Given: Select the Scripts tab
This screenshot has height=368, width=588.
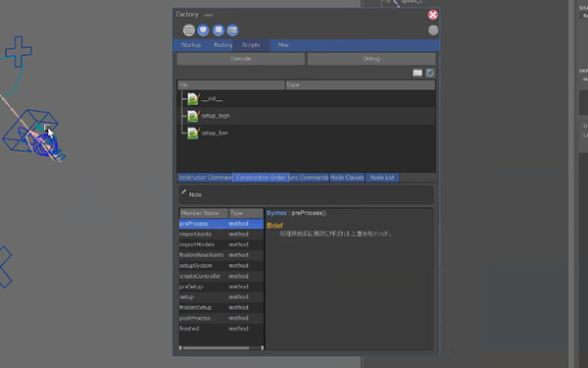Looking at the screenshot, I should pos(251,45).
